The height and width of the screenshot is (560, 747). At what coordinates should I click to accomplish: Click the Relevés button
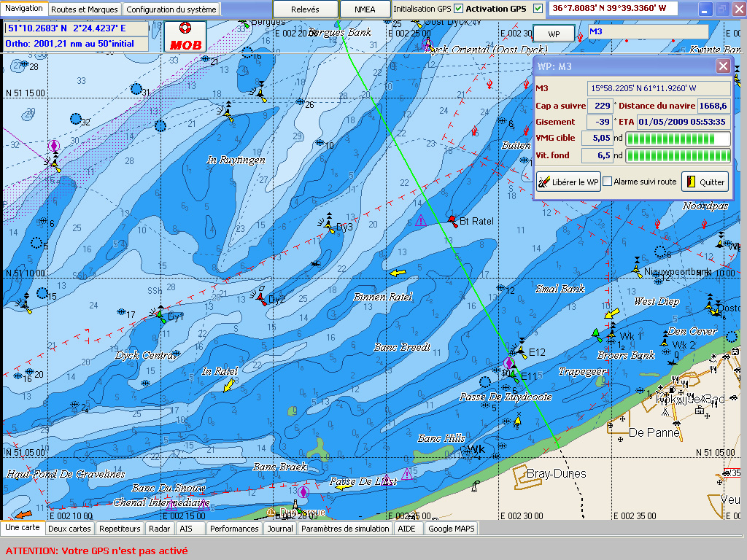(306, 9)
